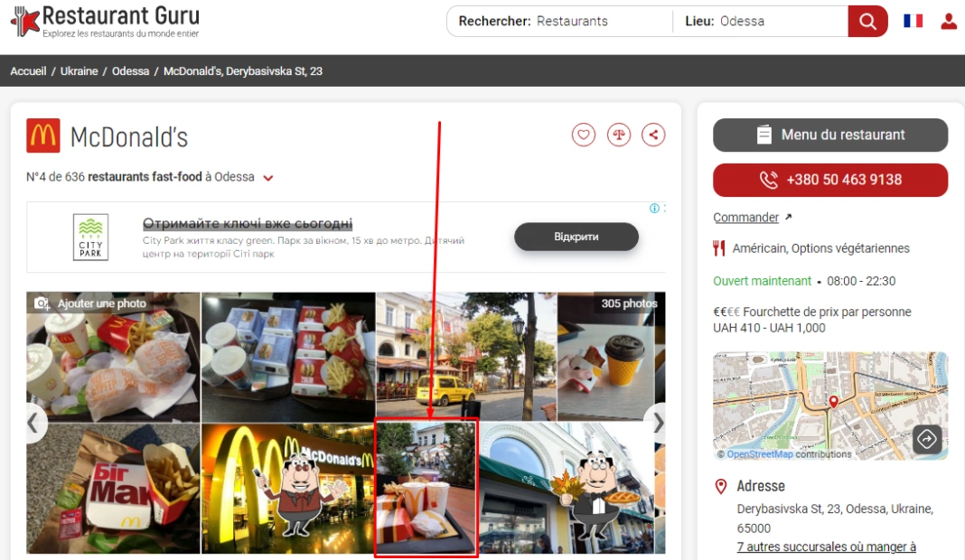Image resolution: width=965 pixels, height=560 pixels.
Task: Open 7 autres succursales link
Action: click(827, 546)
